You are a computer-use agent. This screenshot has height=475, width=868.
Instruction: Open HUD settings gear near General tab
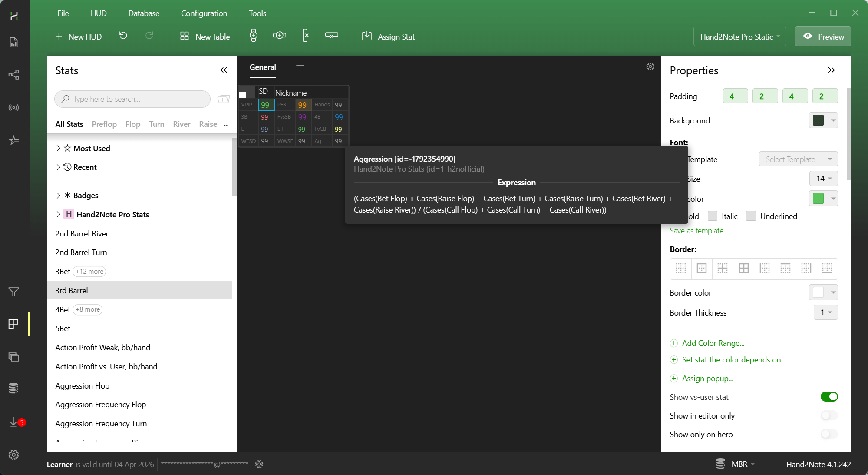point(650,66)
